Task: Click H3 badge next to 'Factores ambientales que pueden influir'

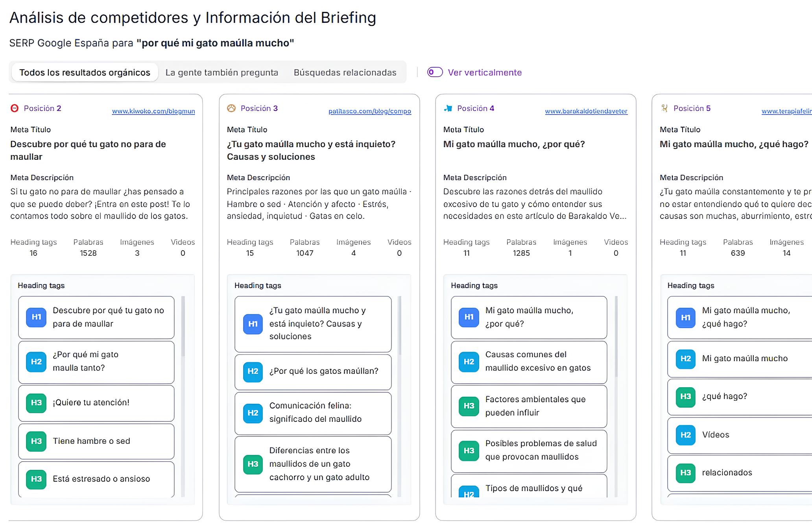Action: tap(469, 406)
